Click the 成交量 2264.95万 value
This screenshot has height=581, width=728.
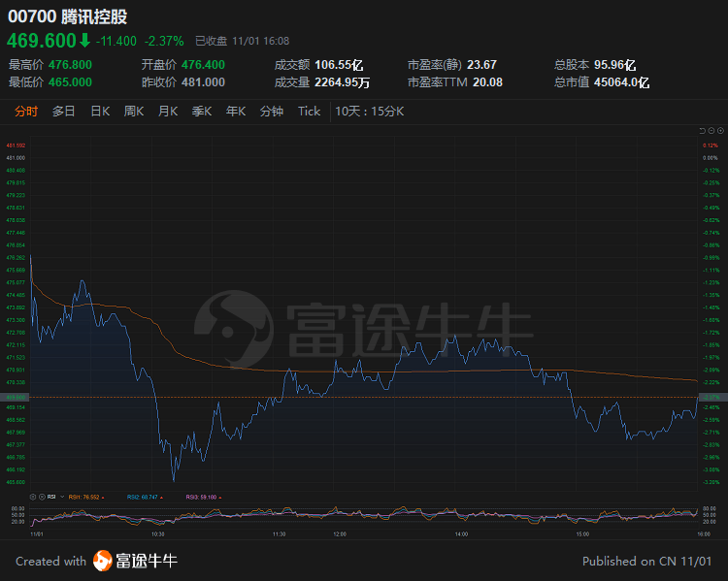click(343, 82)
